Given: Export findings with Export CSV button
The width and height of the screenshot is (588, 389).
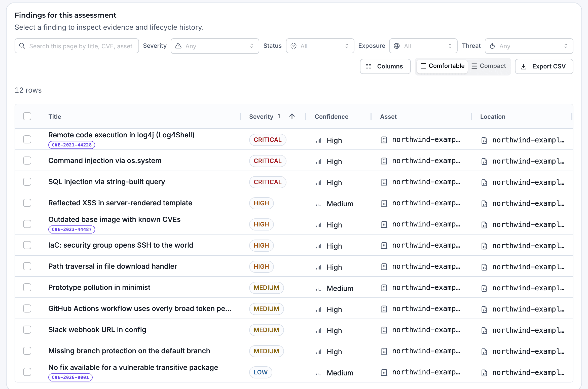Looking at the screenshot, I should pyautogui.click(x=544, y=66).
